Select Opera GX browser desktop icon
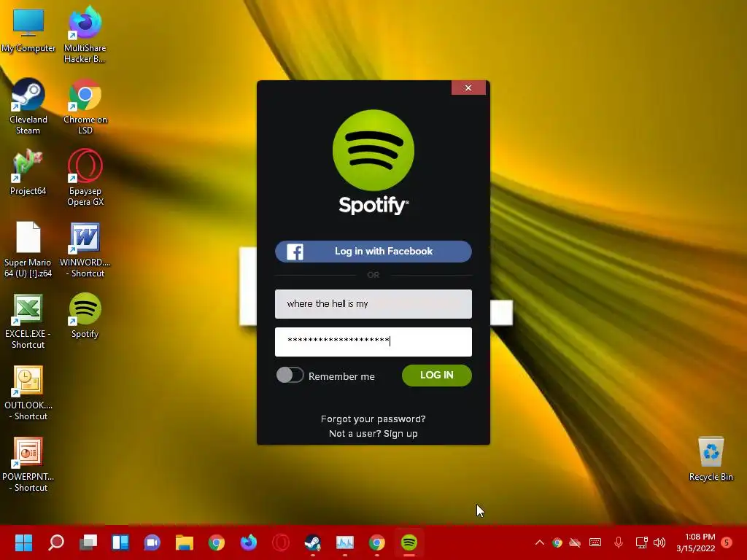The image size is (747, 560). click(85, 177)
